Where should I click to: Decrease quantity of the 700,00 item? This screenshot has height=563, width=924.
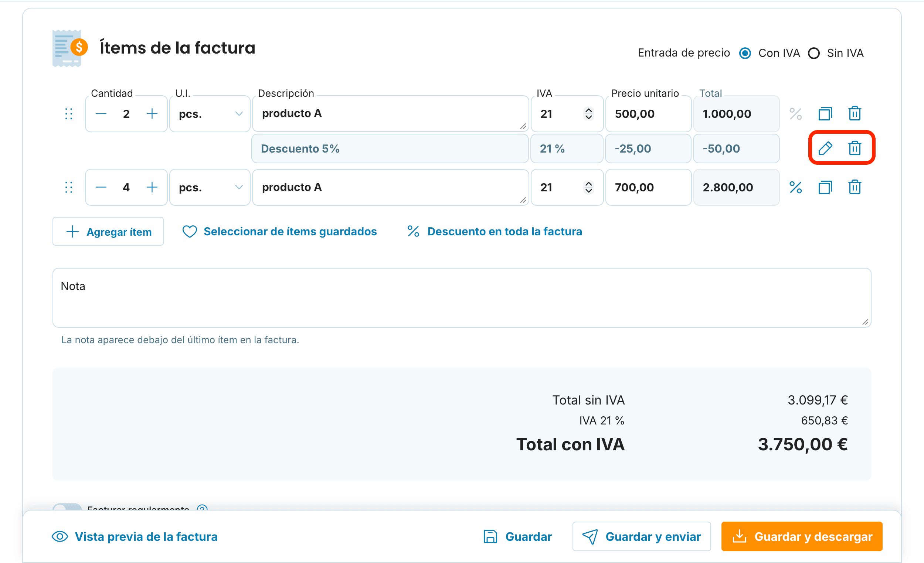(x=101, y=187)
